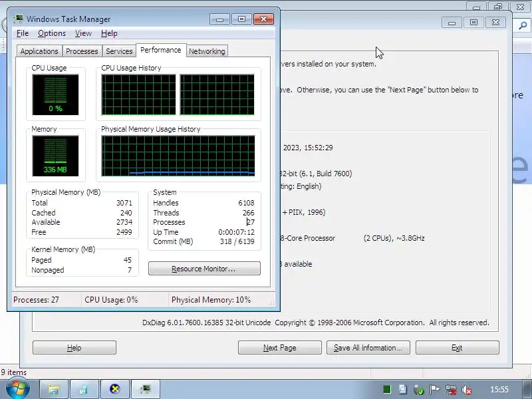Open Windows Explorer from the taskbar
Viewport: 532px width, 399px height.
coord(54,389)
